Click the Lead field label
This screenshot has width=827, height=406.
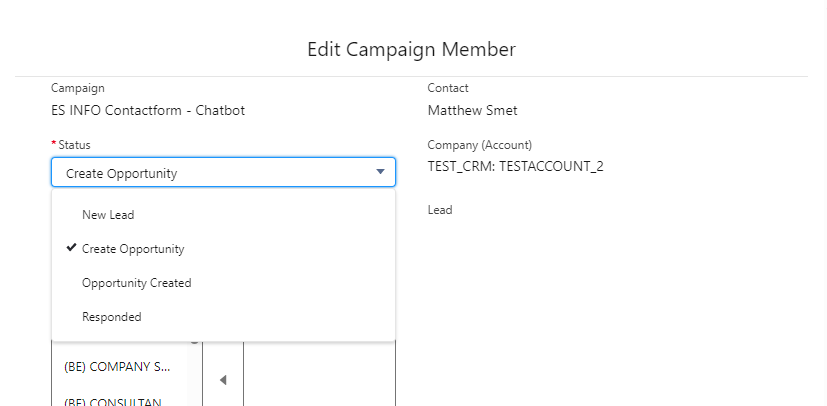[x=440, y=210]
